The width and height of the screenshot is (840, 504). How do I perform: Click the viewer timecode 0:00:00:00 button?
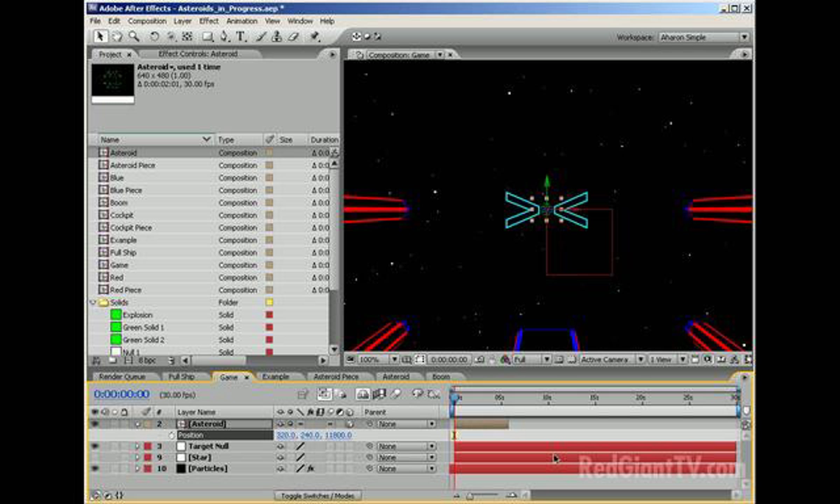(x=449, y=359)
